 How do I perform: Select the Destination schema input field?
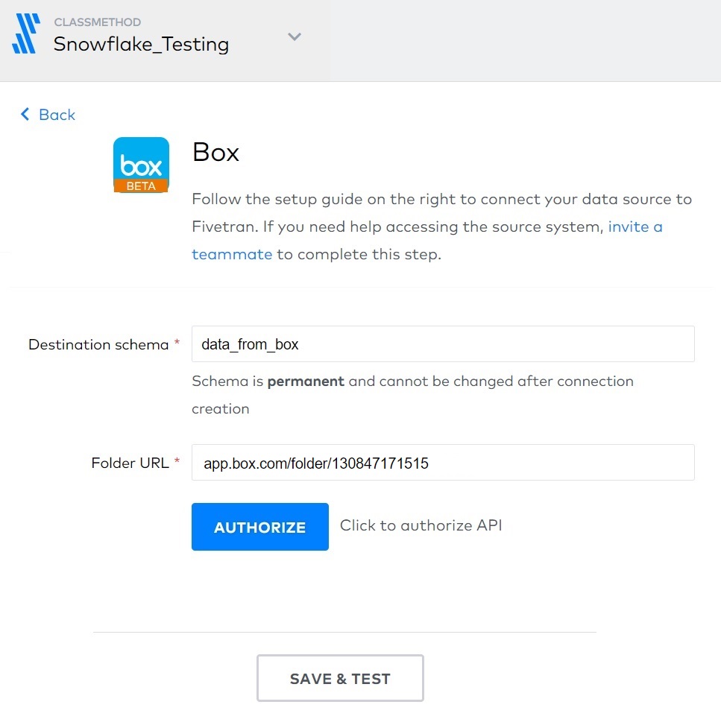coord(442,344)
